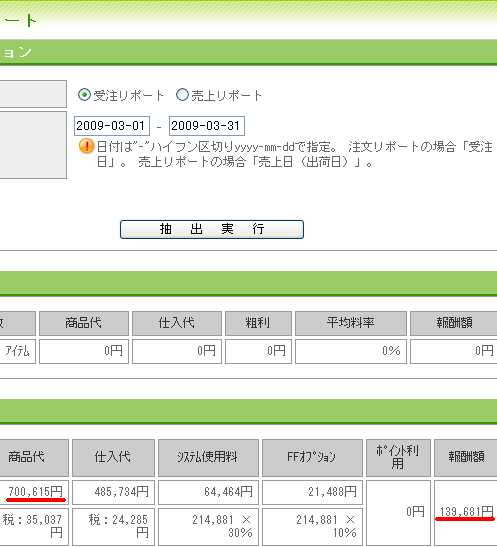Click the 214,881 × 30% cell
497x547 pixels.
coord(208,527)
